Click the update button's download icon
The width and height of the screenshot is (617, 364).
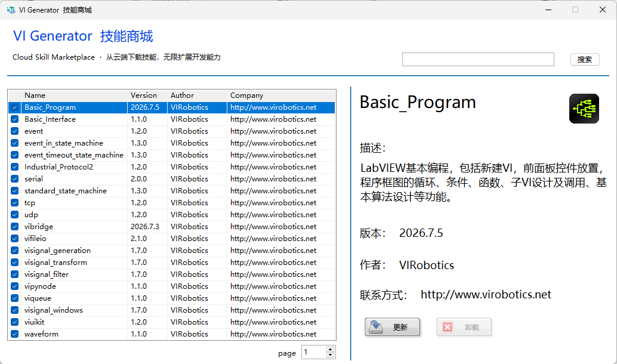pos(376,326)
